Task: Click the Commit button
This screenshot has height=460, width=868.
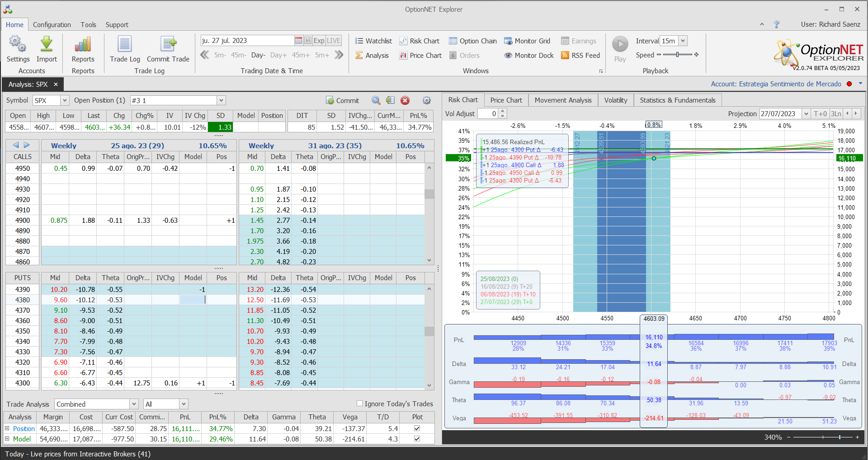Action: click(x=342, y=100)
